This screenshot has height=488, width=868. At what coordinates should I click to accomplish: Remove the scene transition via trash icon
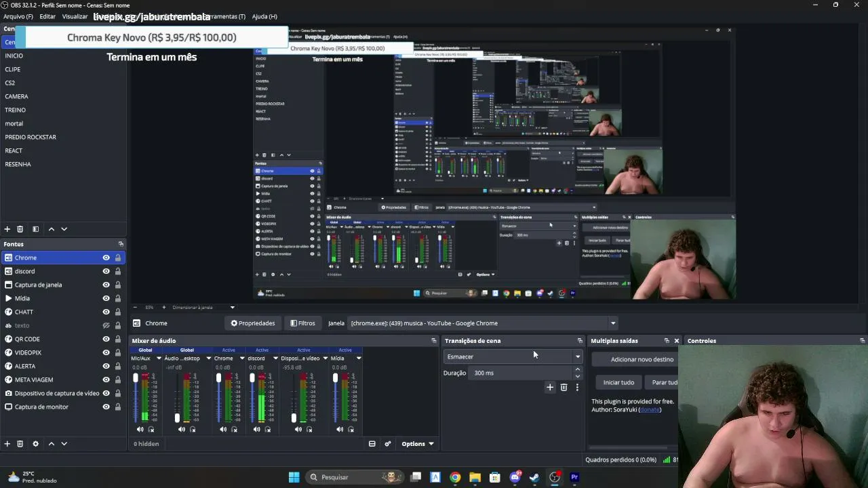point(564,387)
